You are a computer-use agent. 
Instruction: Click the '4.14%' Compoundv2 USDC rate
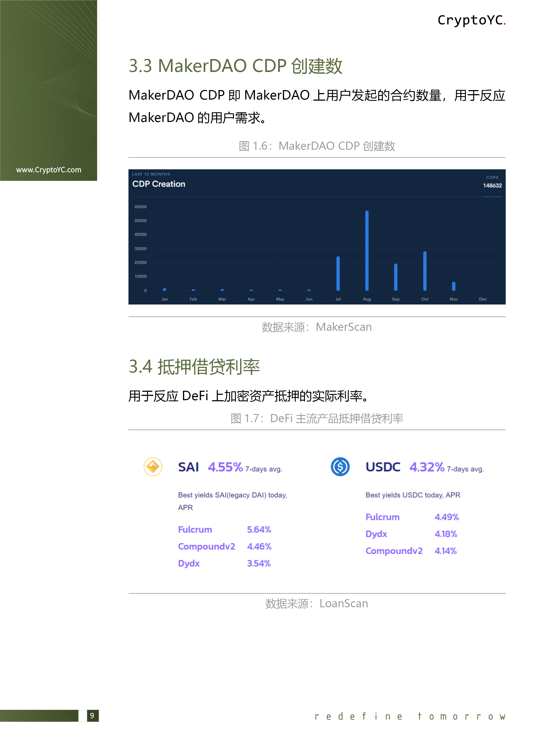(x=446, y=551)
